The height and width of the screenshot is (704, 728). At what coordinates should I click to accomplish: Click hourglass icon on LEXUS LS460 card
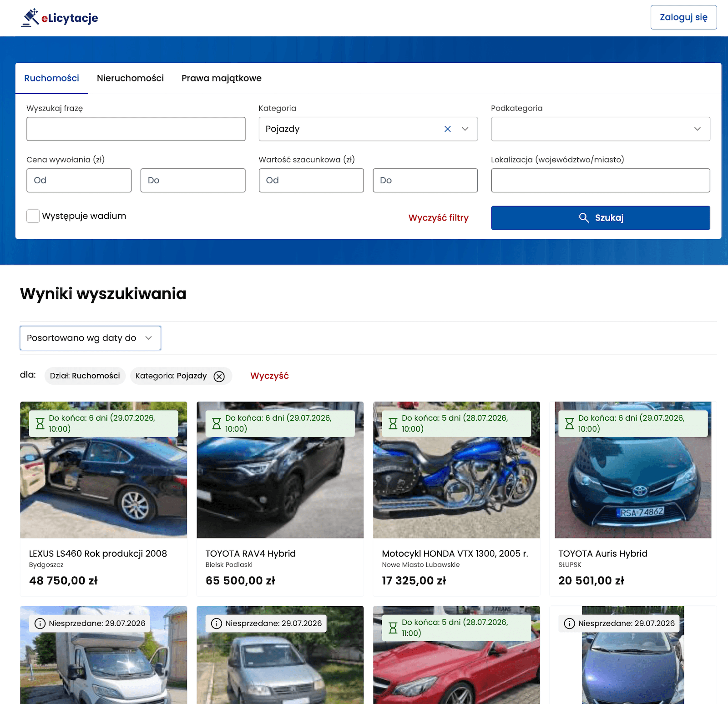click(x=40, y=424)
